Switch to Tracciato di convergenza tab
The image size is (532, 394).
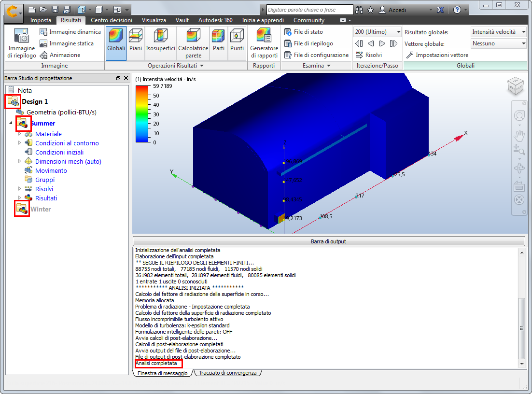(x=227, y=373)
